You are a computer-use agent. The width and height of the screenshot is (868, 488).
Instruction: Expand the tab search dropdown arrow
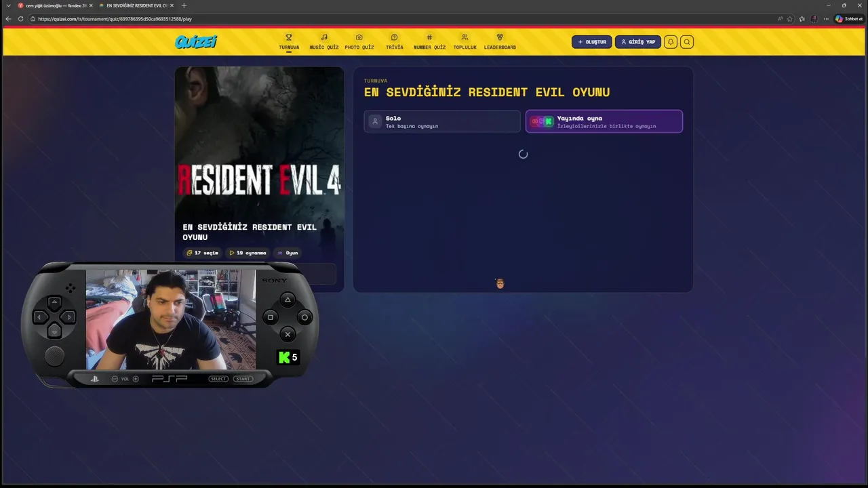pyautogui.click(x=8, y=5)
